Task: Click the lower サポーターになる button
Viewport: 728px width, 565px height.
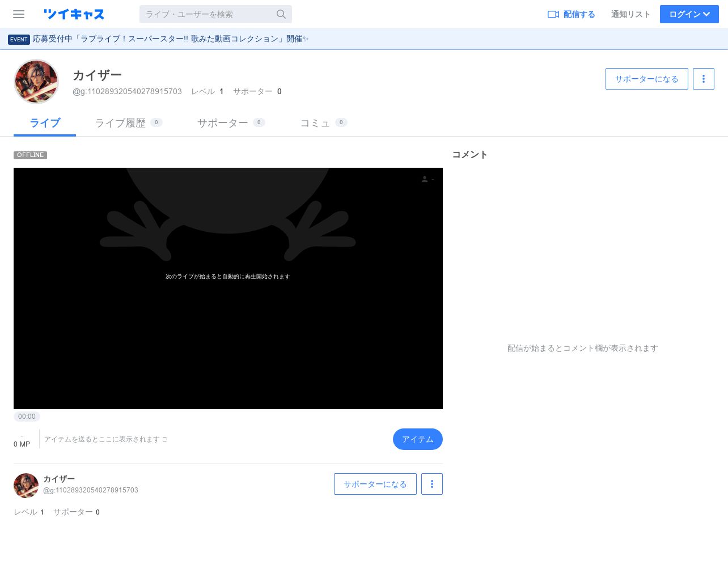Action: (375, 484)
